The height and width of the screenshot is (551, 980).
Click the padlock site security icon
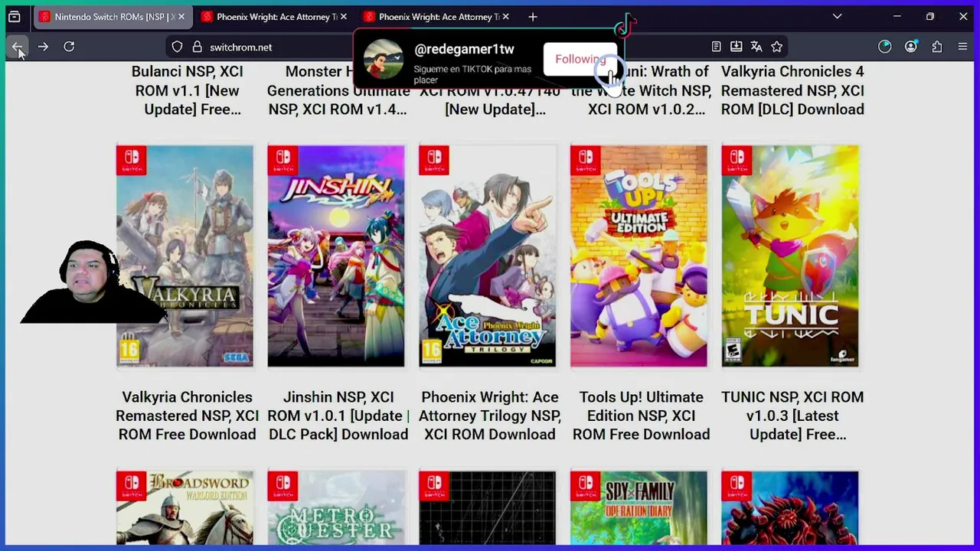click(197, 47)
